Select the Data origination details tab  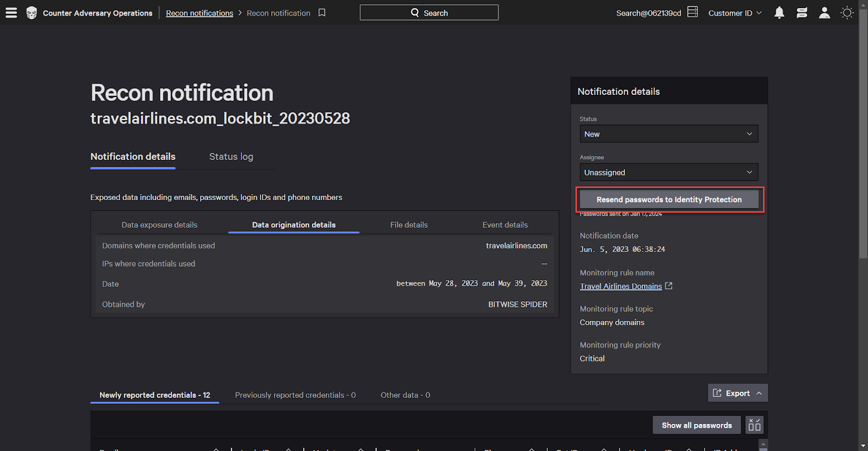(x=294, y=225)
